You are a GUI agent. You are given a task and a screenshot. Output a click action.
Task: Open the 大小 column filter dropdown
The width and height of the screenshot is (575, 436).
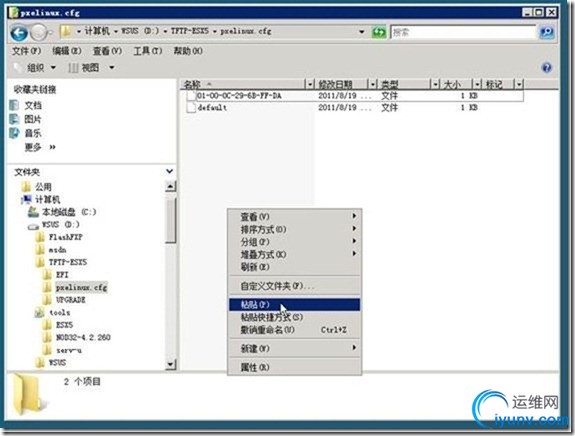pyautogui.click(x=477, y=85)
